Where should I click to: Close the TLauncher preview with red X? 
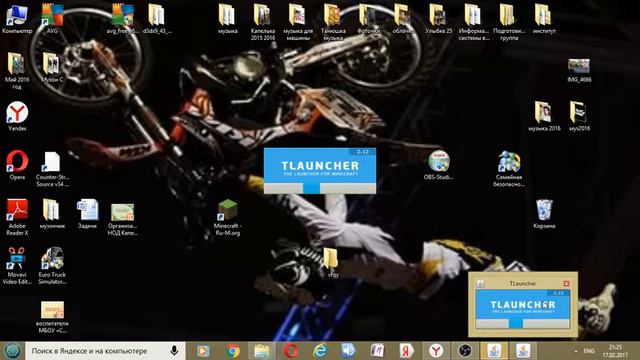point(566,283)
